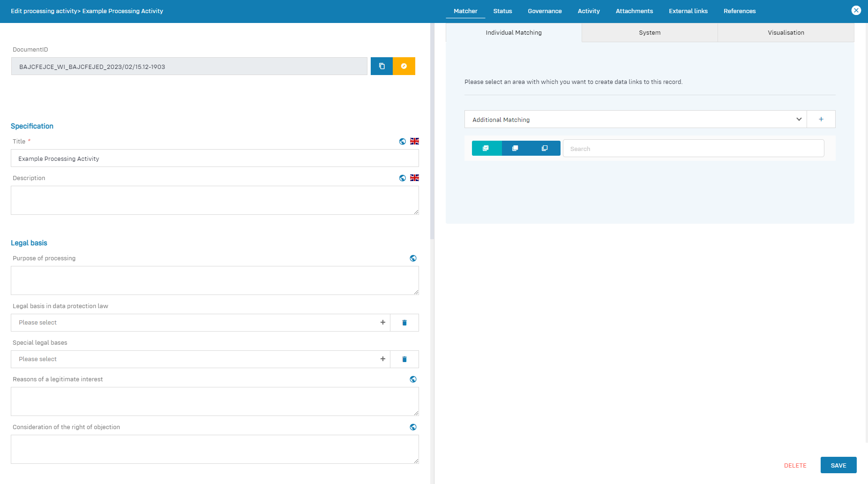868x484 pixels.
Task: Click the plus button next to Additional Matching
Action: point(821,120)
